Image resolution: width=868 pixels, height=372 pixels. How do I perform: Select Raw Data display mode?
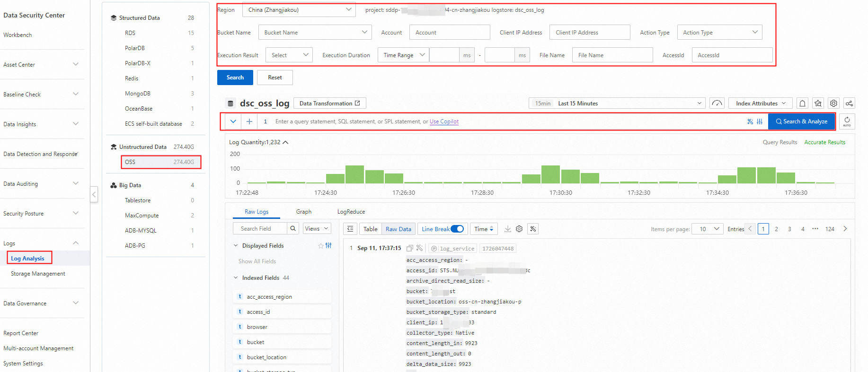pyautogui.click(x=398, y=229)
